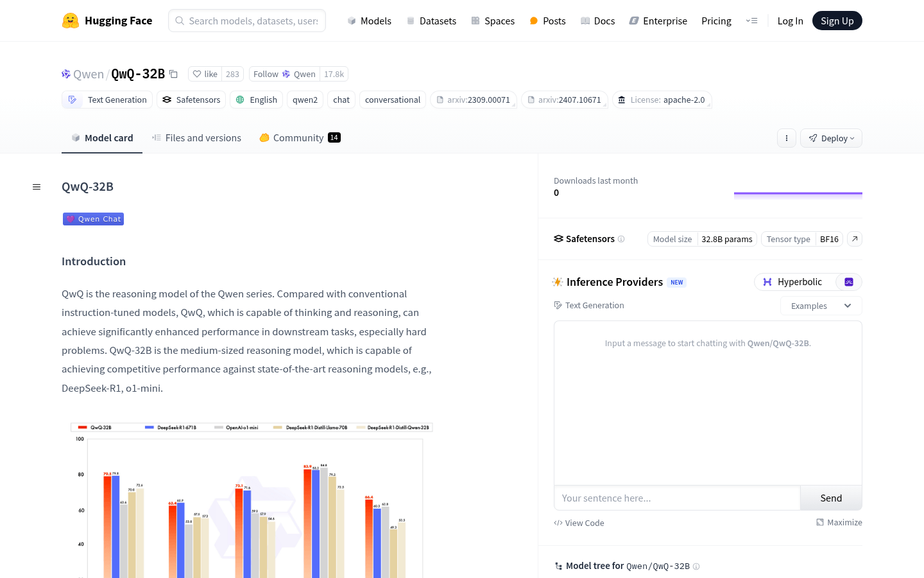
Task: Select the Safetensors tag
Action: click(191, 100)
